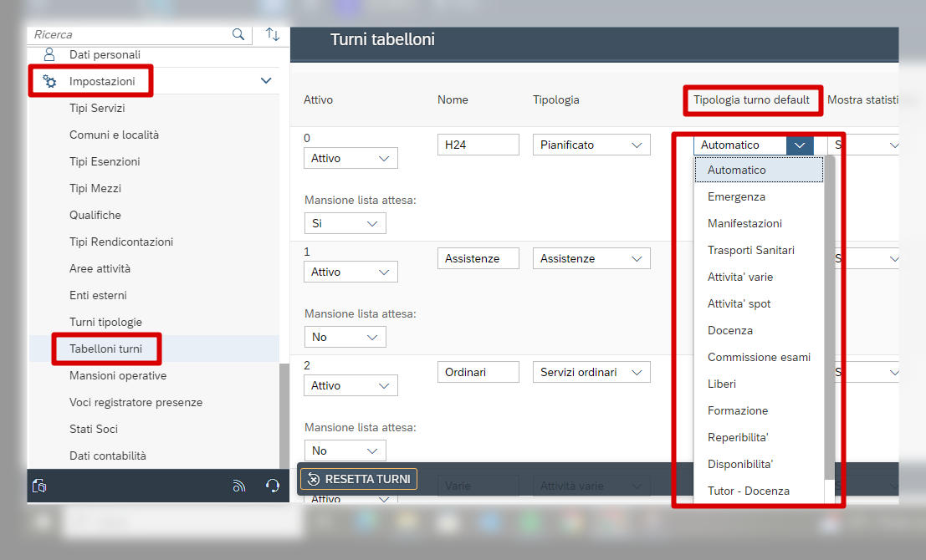Image resolution: width=926 pixels, height=560 pixels.
Task: Open the headset support icon
Action: click(272, 486)
